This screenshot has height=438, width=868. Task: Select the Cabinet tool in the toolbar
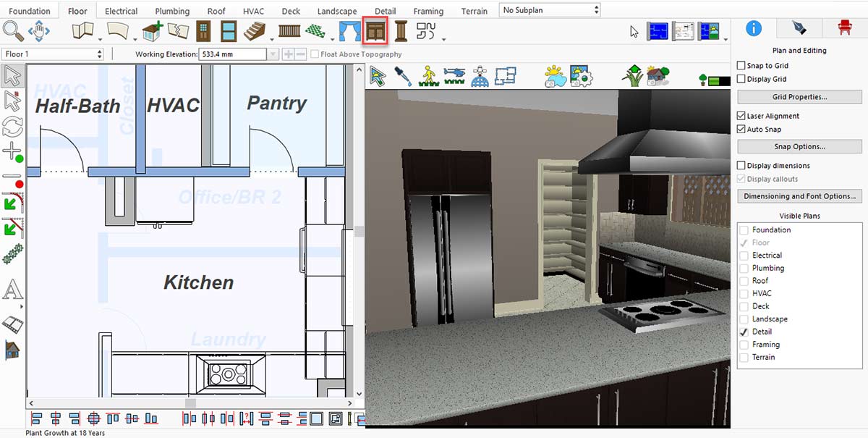pos(375,31)
